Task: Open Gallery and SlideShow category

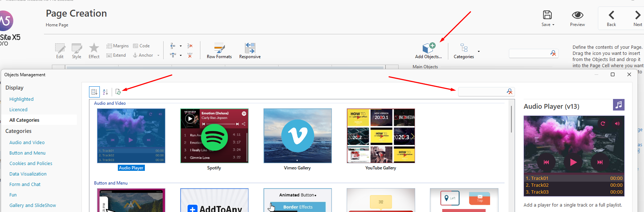Action: [x=32, y=205]
